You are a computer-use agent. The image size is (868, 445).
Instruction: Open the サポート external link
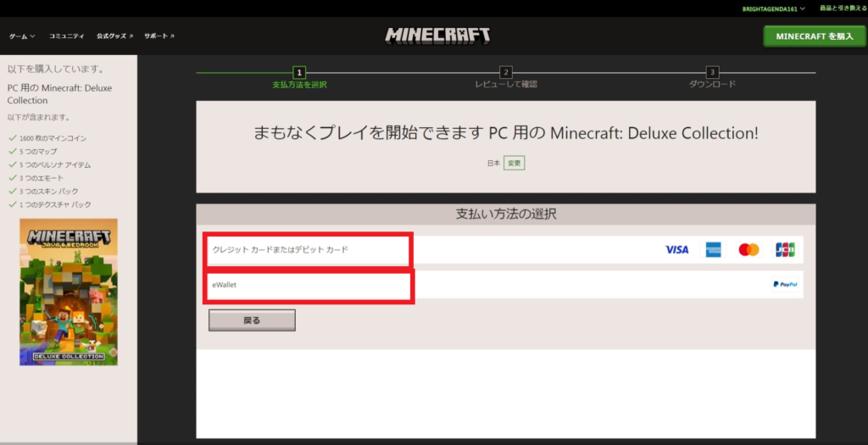pyautogui.click(x=159, y=36)
